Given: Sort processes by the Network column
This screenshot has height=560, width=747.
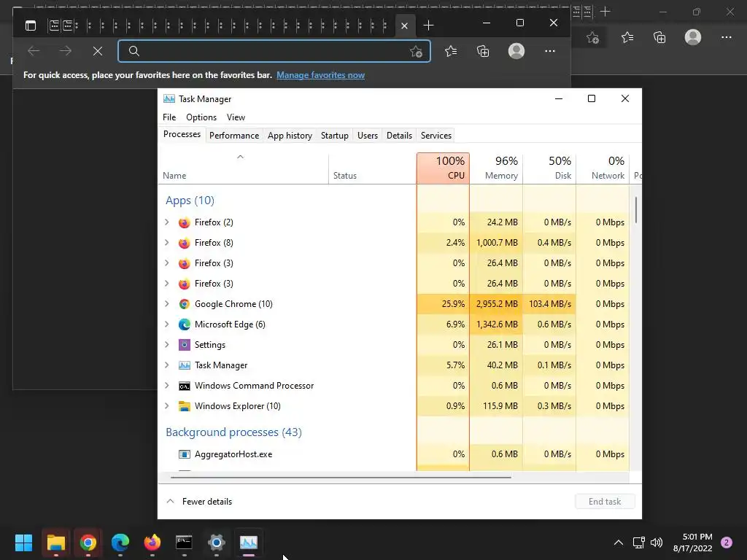Looking at the screenshot, I should [x=603, y=168].
